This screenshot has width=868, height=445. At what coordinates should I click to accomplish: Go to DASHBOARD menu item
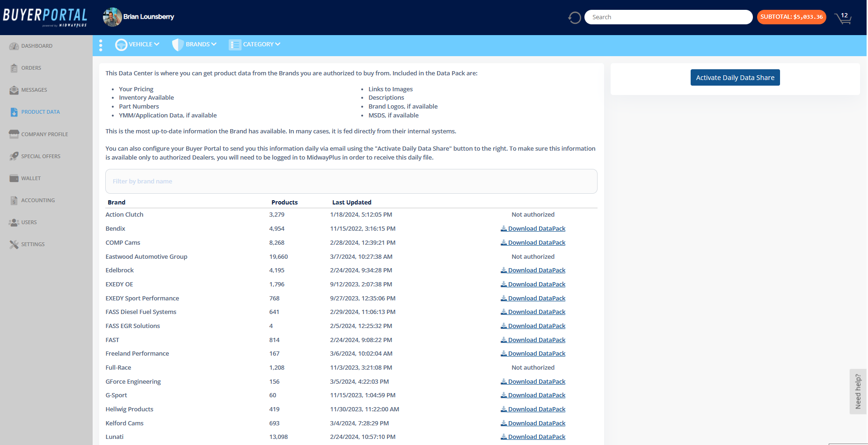click(x=37, y=46)
